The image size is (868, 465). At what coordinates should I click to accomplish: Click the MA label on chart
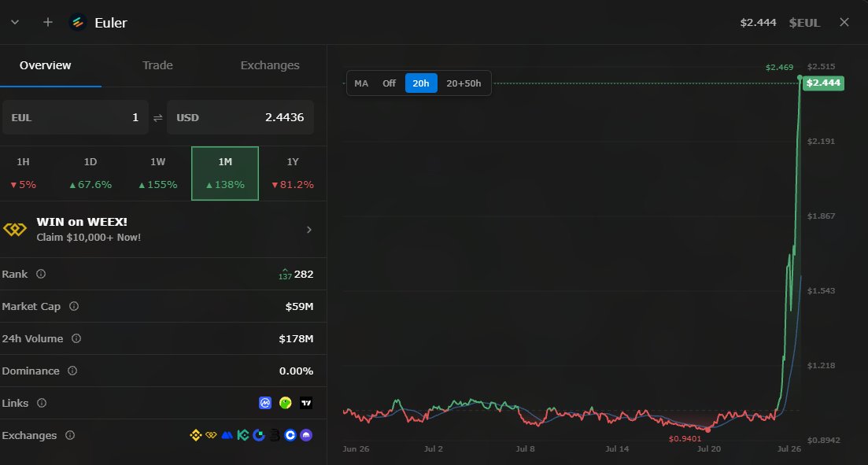[x=361, y=83]
